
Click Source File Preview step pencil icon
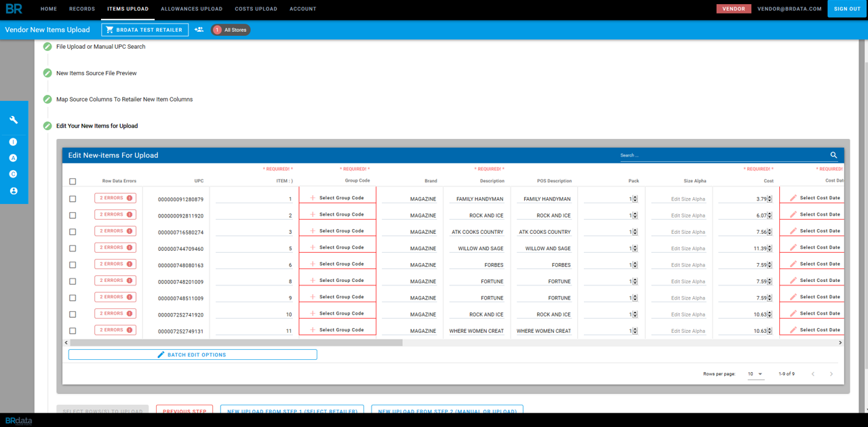(x=47, y=73)
